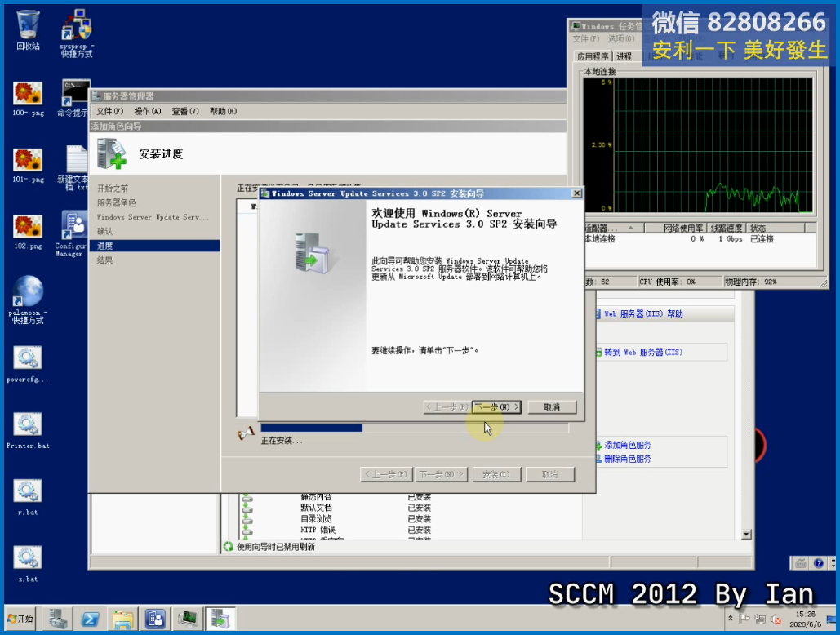Viewport: 840px width, 635px height.
Task: Open the Start menu button
Action: coord(20,619)
